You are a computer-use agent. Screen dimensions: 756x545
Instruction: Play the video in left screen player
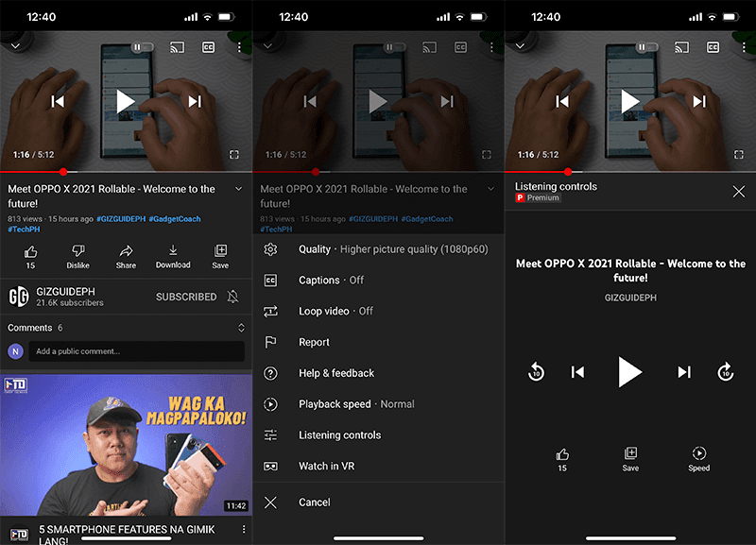(126, 102)
